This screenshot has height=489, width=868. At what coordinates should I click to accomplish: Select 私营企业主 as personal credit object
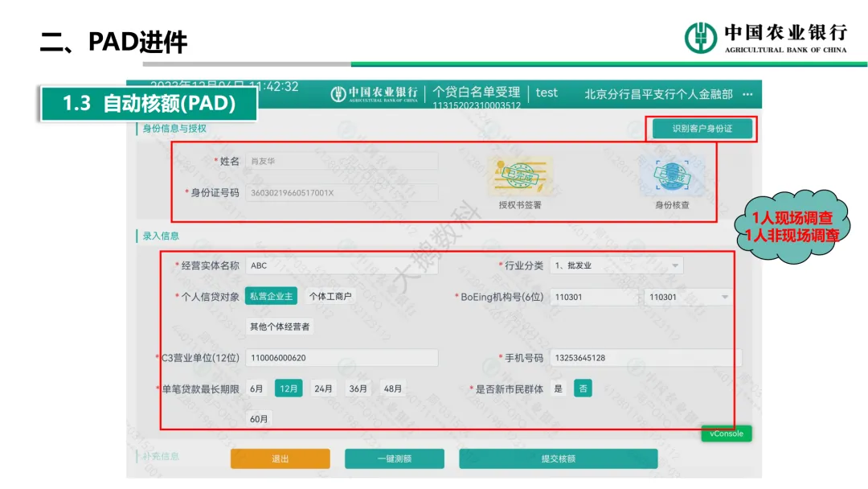[271, 296]
